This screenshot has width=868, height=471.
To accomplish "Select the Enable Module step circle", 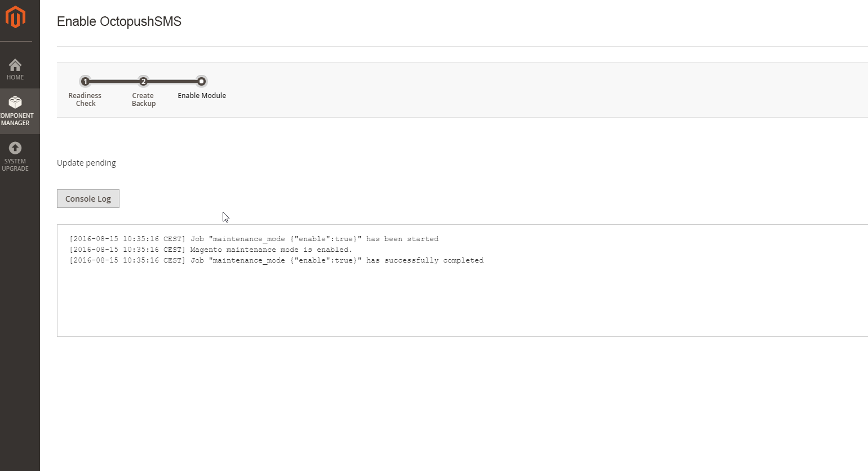I will click(201, 81).
